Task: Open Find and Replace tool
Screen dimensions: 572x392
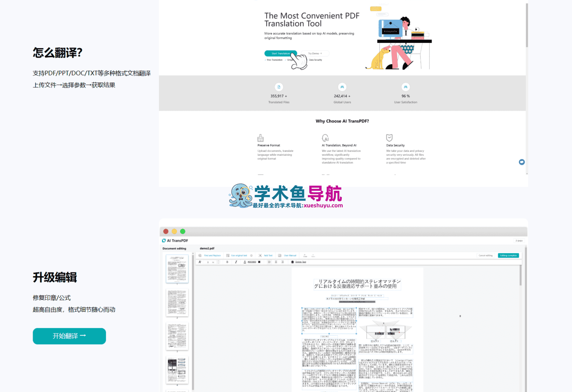Action: pos(210,256)
